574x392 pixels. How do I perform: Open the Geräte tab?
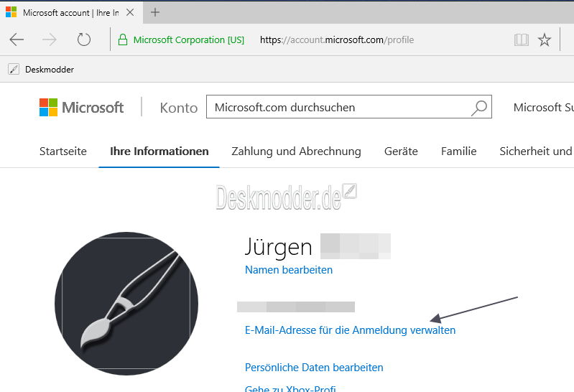click(x=401, y=151)
